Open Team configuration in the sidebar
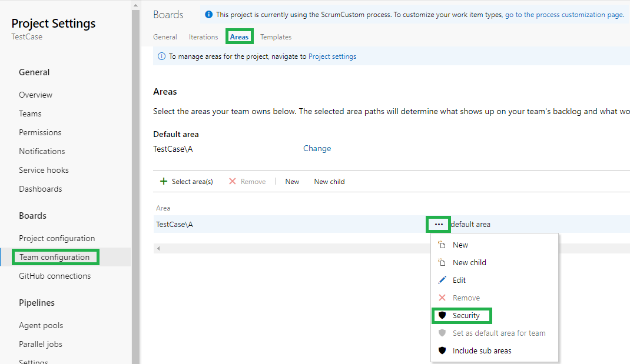The height and width of the screenshot is (364, 630). pos(54,257)
